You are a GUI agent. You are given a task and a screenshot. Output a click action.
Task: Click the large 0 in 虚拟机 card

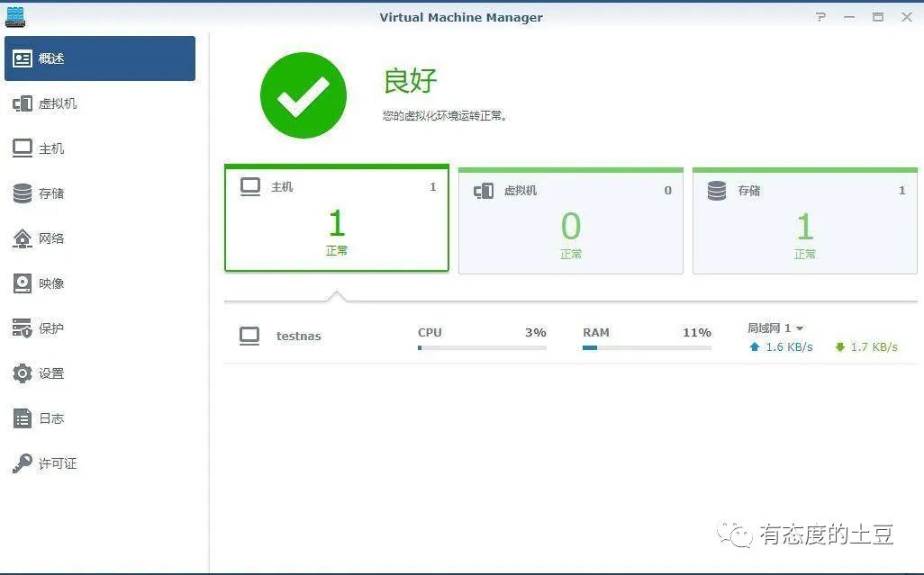pyautogui.click(x=570, y=226)
